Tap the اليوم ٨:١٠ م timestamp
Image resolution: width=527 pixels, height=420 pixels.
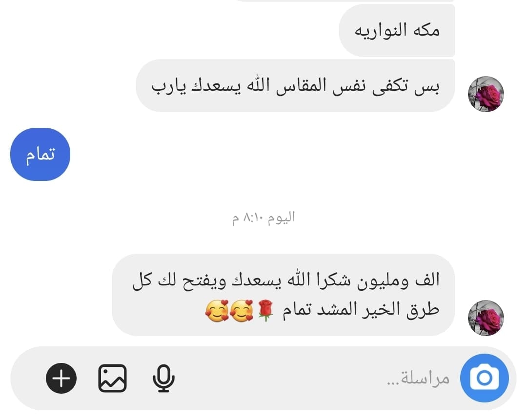click(263, 218)
